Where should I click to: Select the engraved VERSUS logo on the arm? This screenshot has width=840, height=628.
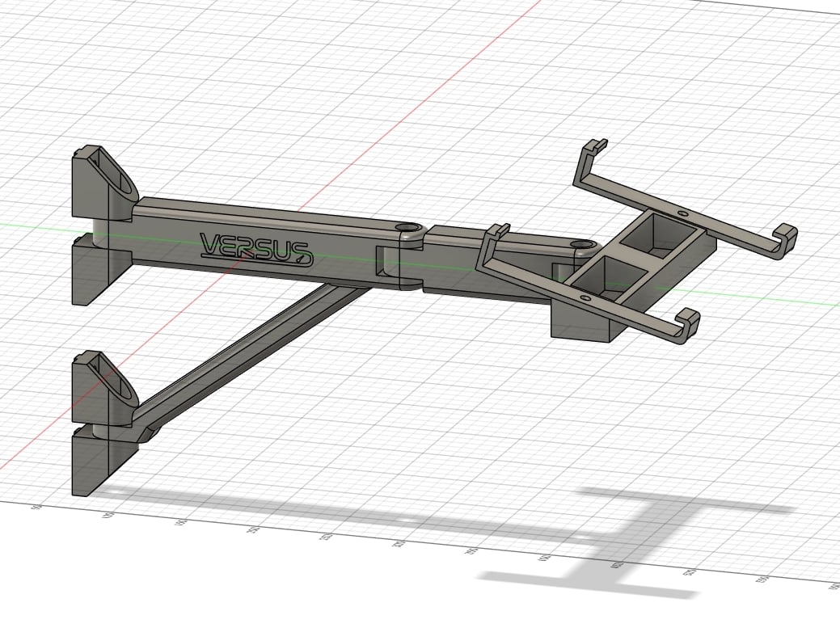(x=256, y=250)
